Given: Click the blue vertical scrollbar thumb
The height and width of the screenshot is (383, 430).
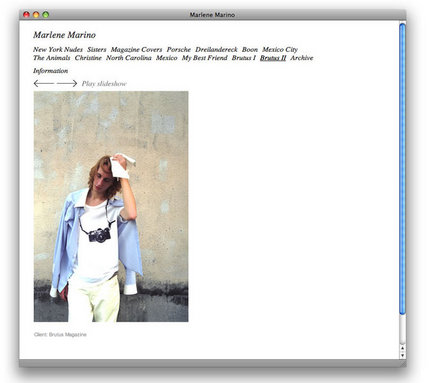Looking at the screenshot, I should [403, 169].
